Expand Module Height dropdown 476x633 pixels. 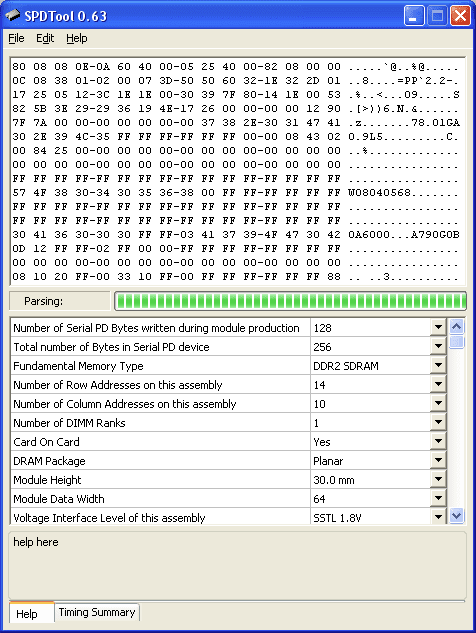(438, 479)
